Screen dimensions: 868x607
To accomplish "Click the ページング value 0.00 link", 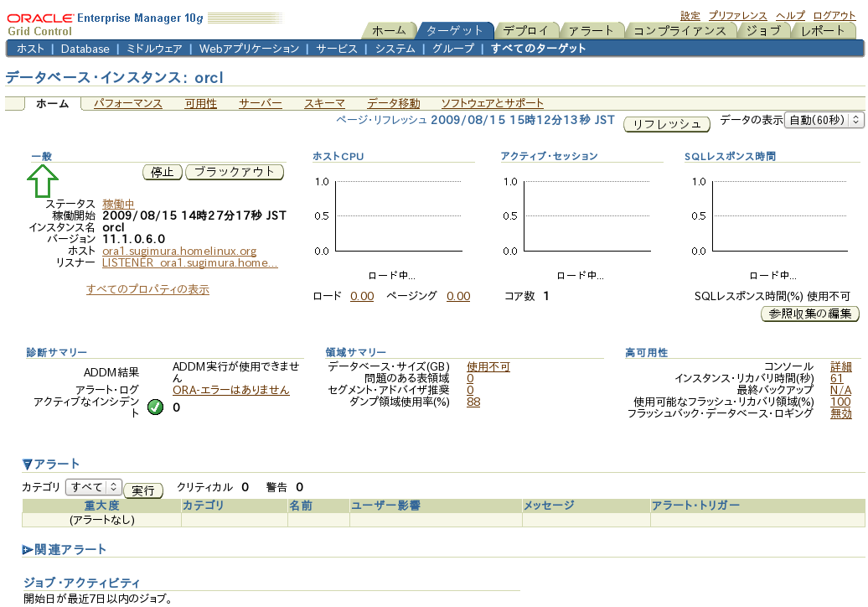I will [x=458, y=296].
